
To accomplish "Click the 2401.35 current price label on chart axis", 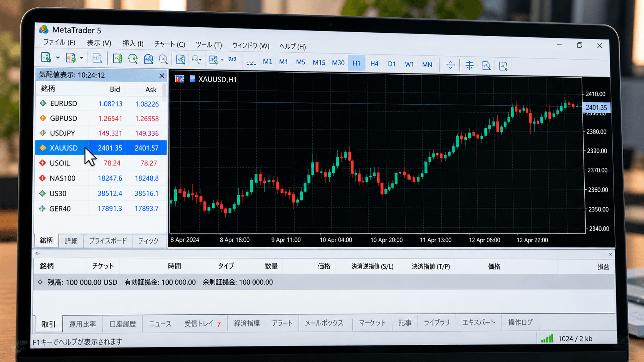I will point(596,108).
